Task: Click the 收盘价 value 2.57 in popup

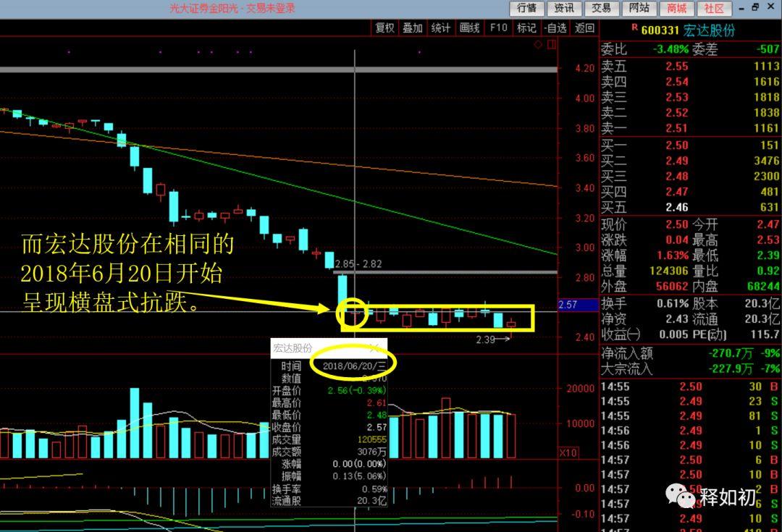Action: pos(377,427)
